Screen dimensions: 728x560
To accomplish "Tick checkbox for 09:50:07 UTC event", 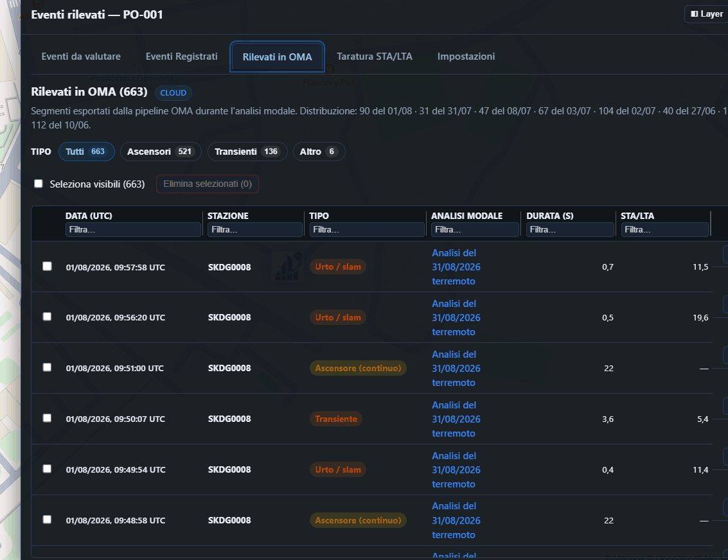I will tap(47, 419).
